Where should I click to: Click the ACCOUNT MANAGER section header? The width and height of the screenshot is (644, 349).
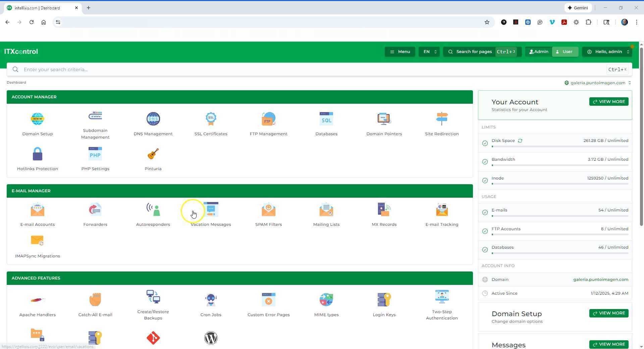pos(240,97)
